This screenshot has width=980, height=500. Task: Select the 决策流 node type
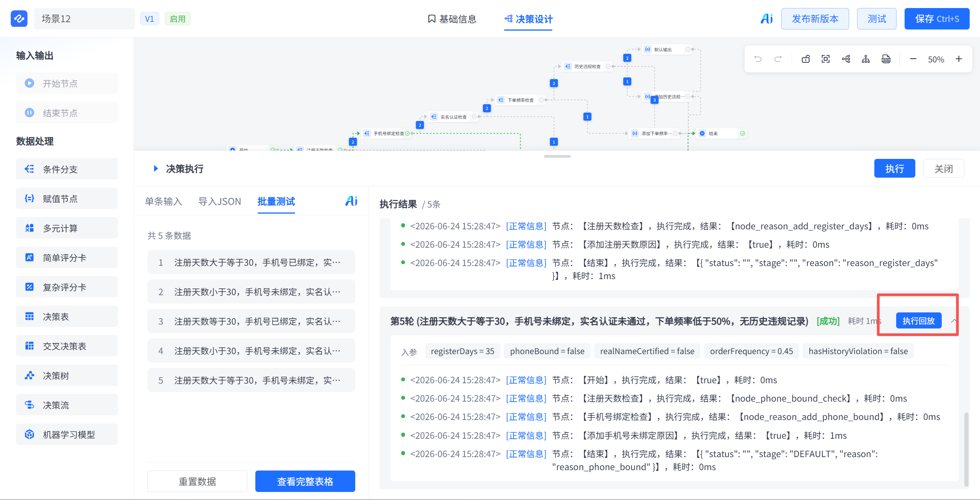click(67, 405)
